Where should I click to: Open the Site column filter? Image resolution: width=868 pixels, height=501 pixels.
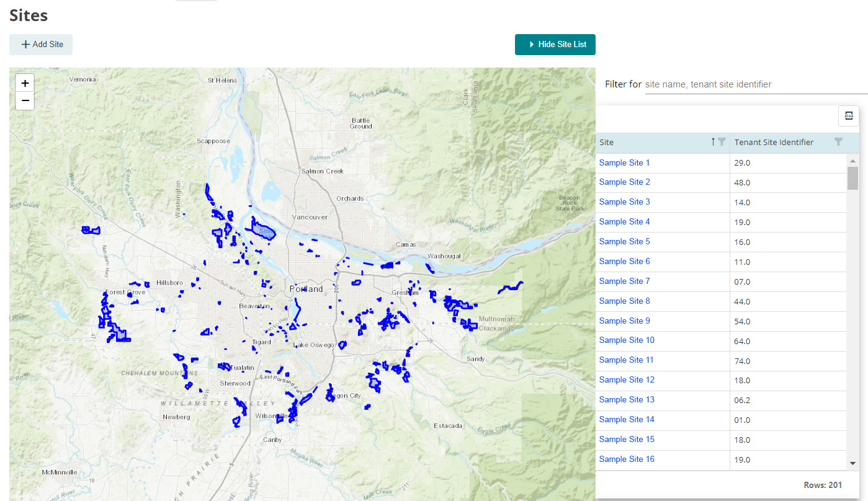(722, 142)
